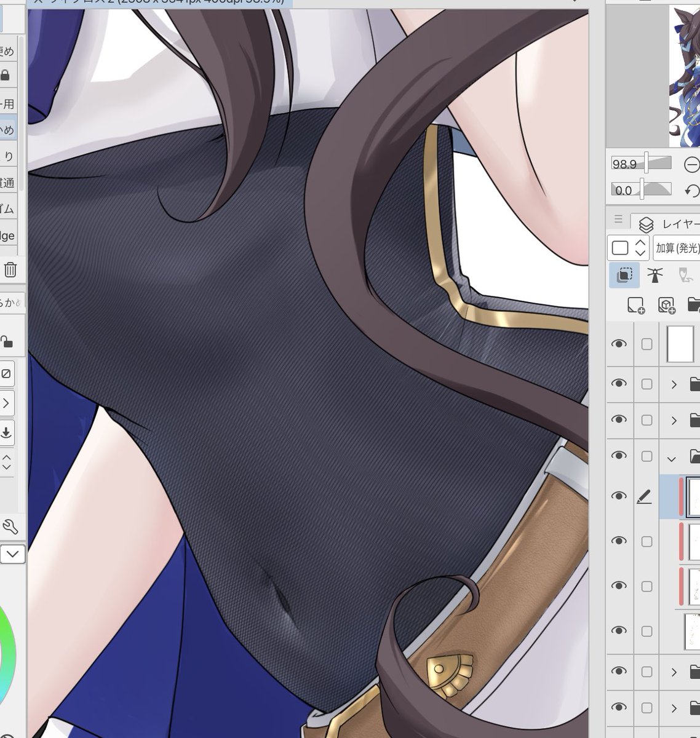Click the reset rotation arrow icon in navigator

(x=693, y=190)
